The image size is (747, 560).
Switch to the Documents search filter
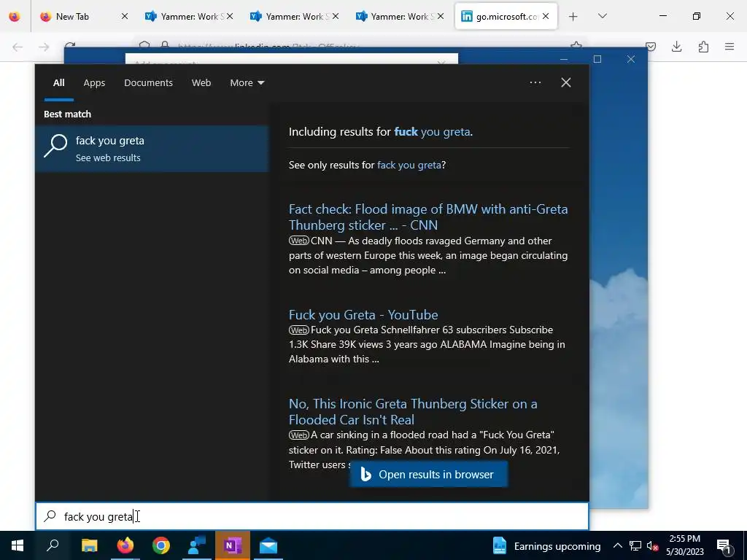coord(148,83)
